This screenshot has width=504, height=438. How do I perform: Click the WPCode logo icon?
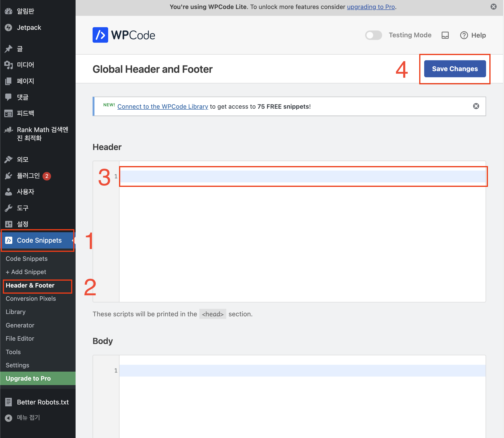[100, 35]
